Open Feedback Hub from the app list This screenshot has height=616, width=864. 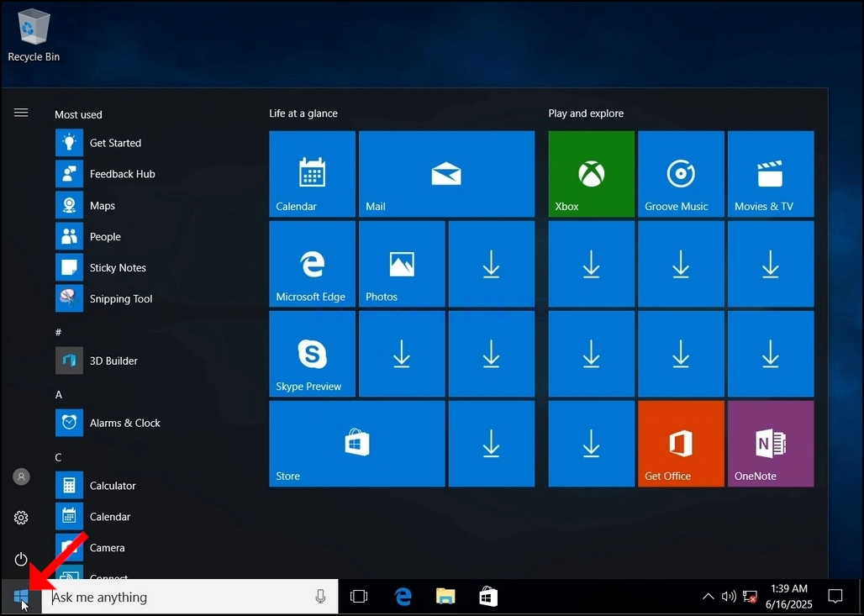pos(149,174)
